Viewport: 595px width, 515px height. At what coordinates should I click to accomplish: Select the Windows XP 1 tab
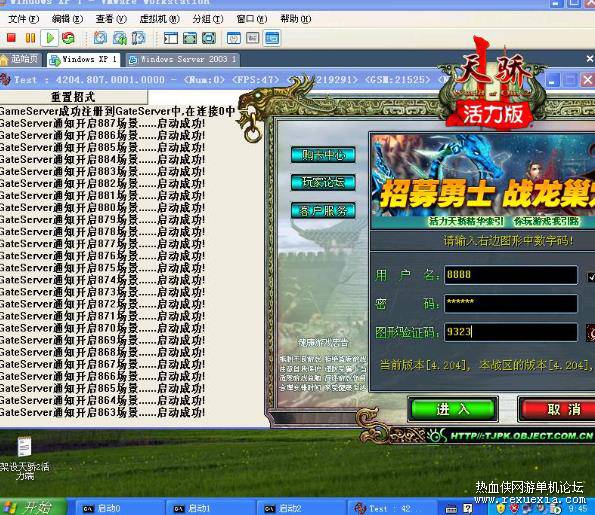click(83, 60)
